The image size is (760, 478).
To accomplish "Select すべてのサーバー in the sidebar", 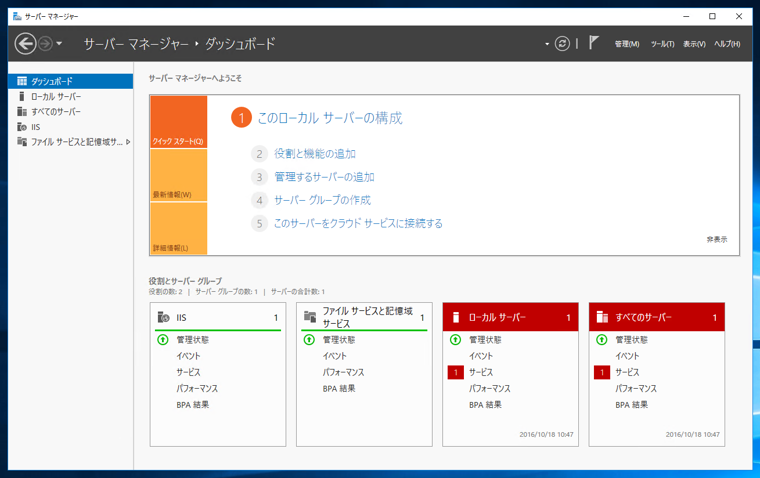I will 70,112.
